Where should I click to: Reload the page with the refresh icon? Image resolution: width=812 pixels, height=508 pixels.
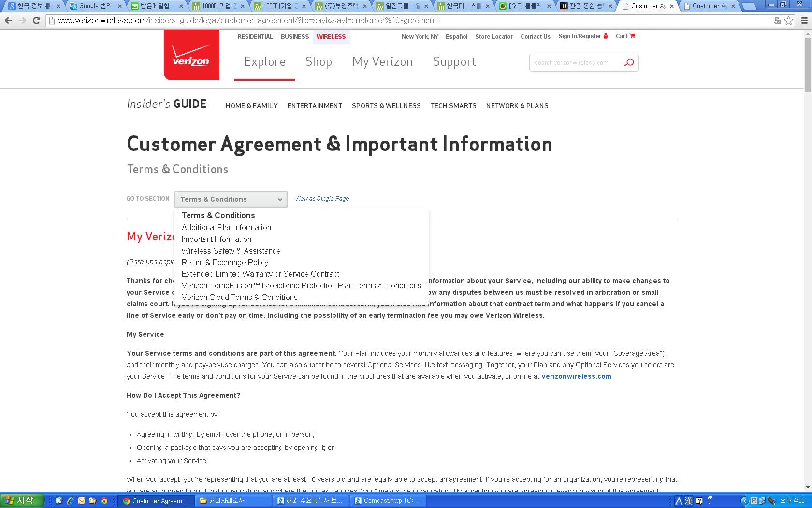tap(36, 21)
